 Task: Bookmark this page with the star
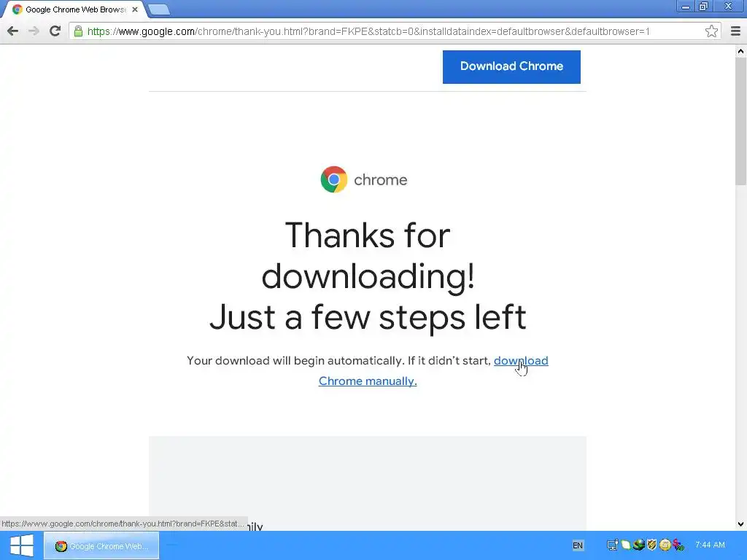click(x=711, y=31)
